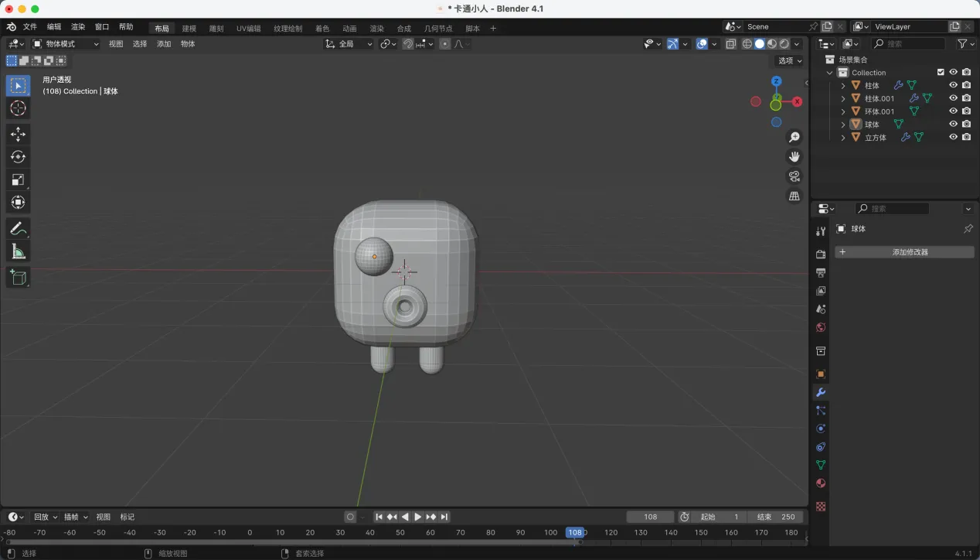Select the Scale tool
This screenshot has height=560, width=980.
[x=18, y=179]
